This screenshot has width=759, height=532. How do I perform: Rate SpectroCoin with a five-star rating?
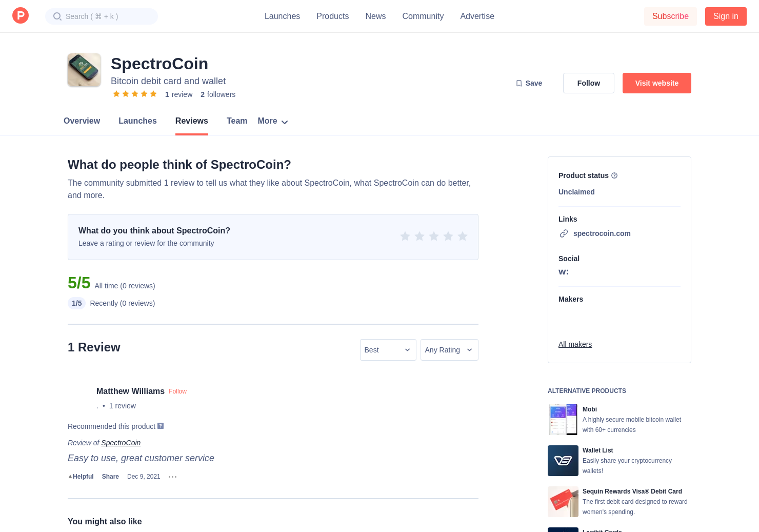point(462,236)
